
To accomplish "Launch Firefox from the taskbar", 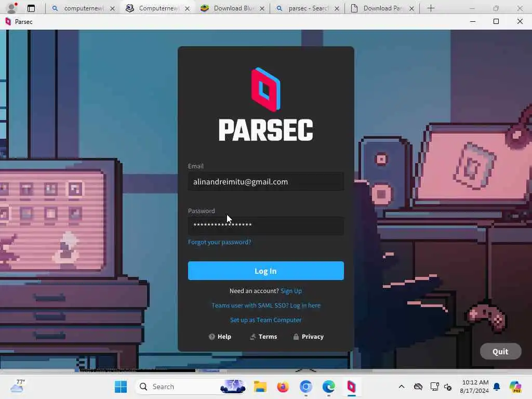I will click(x=283, y=387).
